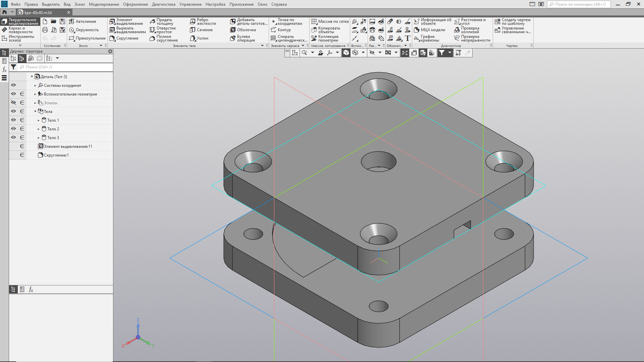This screenshot has height=362, width=644.
Task: Run Проверка коллизий check
Action: 467,30
